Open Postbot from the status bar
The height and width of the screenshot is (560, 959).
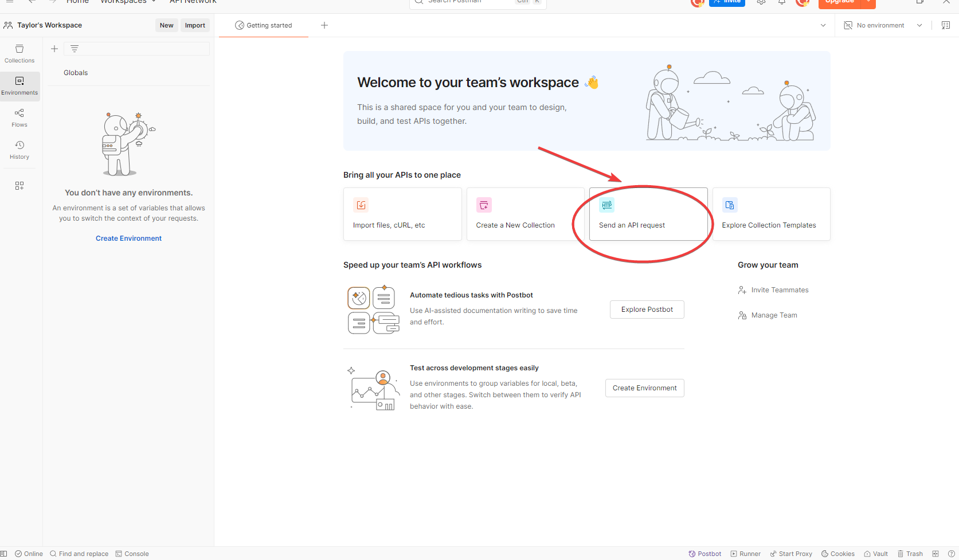coord(705,554)
